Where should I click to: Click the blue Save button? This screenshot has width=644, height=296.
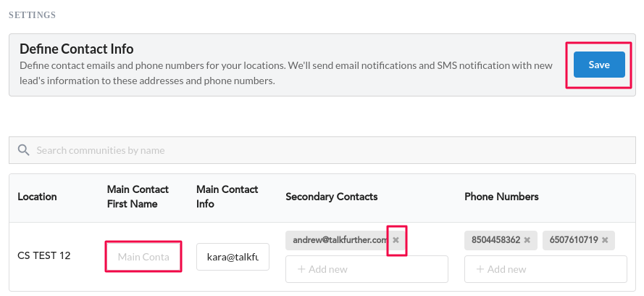click(599, 65)
